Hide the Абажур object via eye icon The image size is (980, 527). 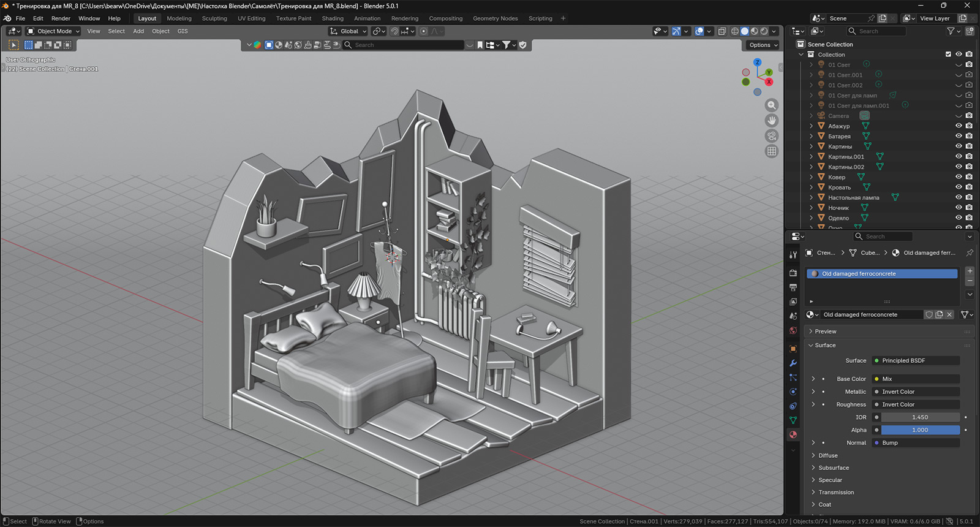[x=959, y=126]
